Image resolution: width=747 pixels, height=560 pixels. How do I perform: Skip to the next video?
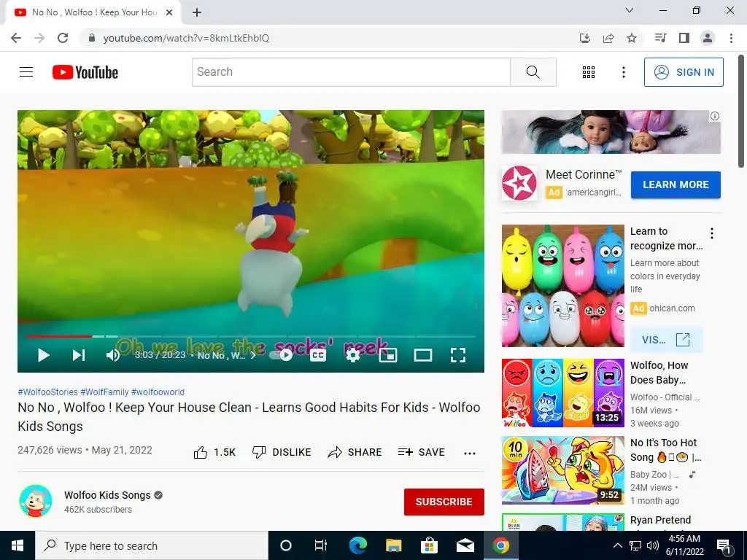pyautogui.click(x=79, y=355)
